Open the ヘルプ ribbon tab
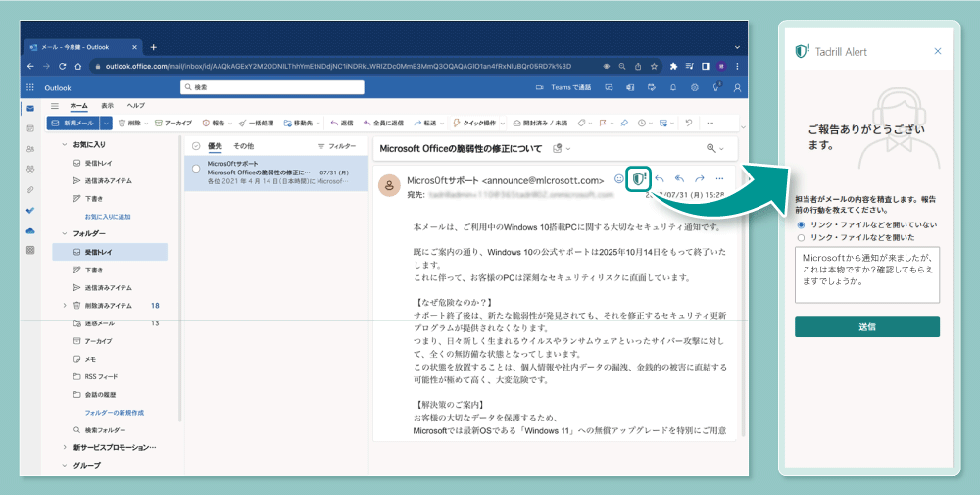This screenshot has height=495, width=980. pos(135,106)
